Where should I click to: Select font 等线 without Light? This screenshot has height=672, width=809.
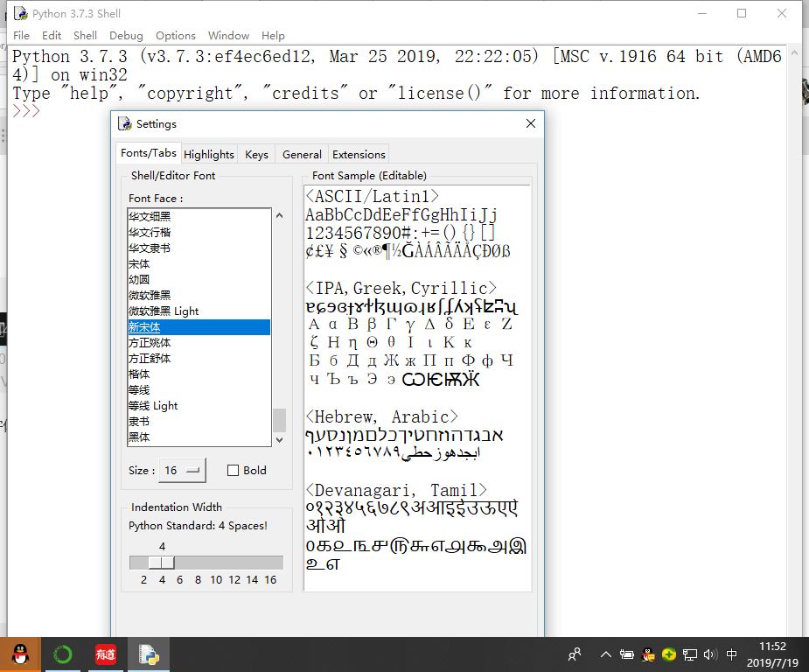click(199, 389)
